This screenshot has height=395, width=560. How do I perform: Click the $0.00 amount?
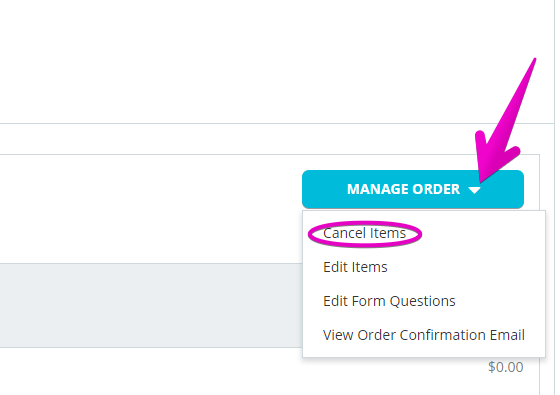click(505, 367)
